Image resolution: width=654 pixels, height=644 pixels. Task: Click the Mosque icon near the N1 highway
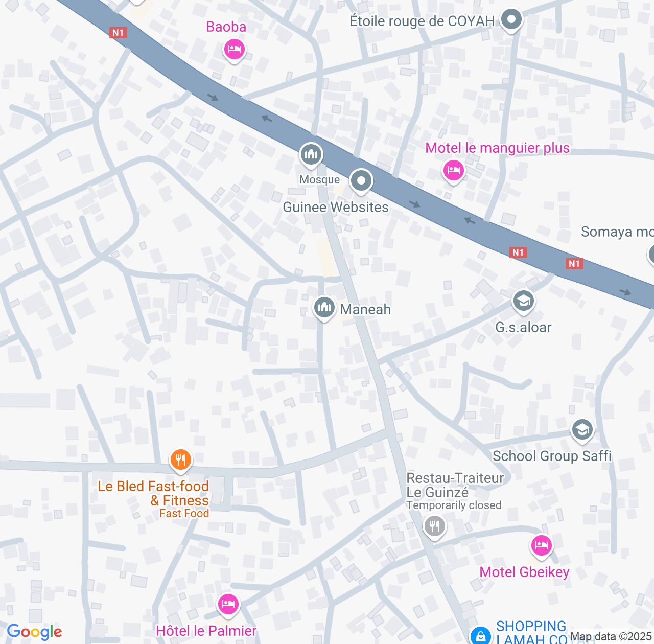(x=311, y=155)
